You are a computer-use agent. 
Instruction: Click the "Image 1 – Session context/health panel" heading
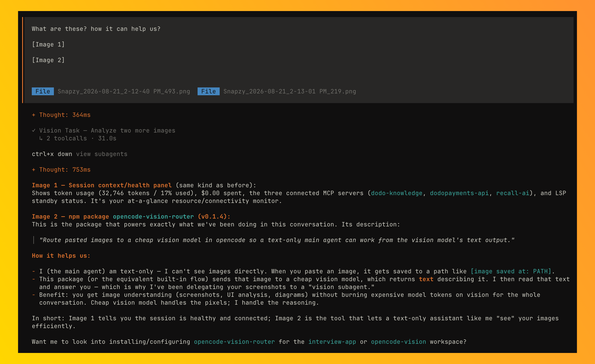pos(102,185)
